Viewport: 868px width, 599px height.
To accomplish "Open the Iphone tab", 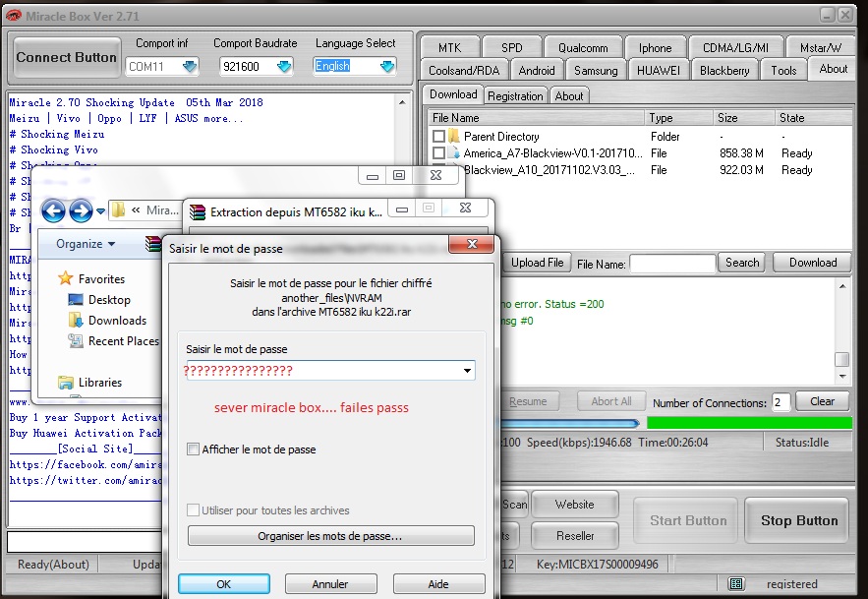I will tap(655, 47).
